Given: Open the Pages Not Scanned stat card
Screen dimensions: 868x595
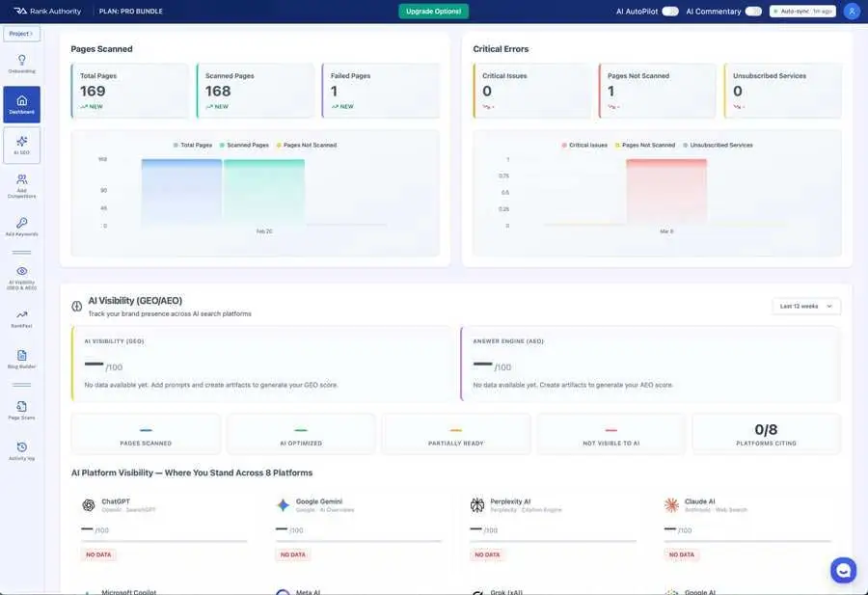Looking at the screenshot, I should 658,91.
